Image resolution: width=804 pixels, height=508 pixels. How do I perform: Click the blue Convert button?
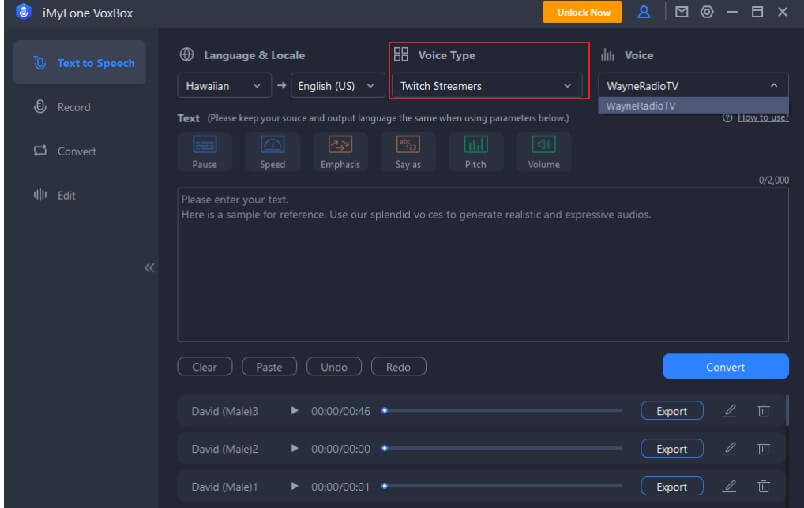pyautogui.click(x=726, y=367)
